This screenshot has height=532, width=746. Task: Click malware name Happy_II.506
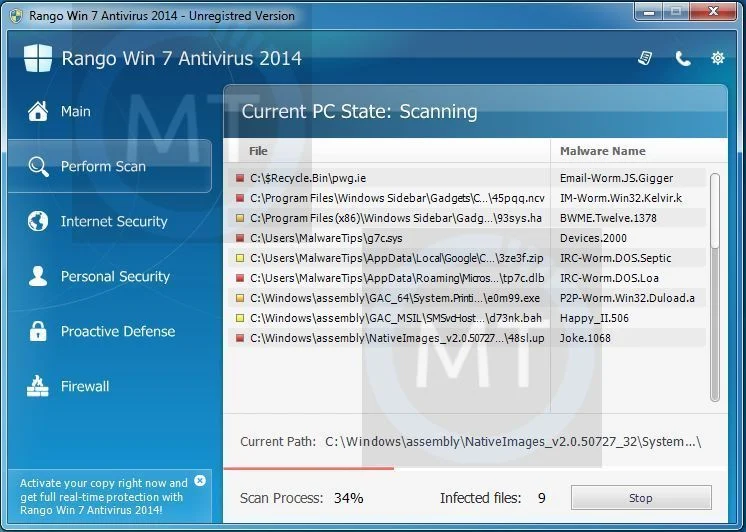[594, 318]
